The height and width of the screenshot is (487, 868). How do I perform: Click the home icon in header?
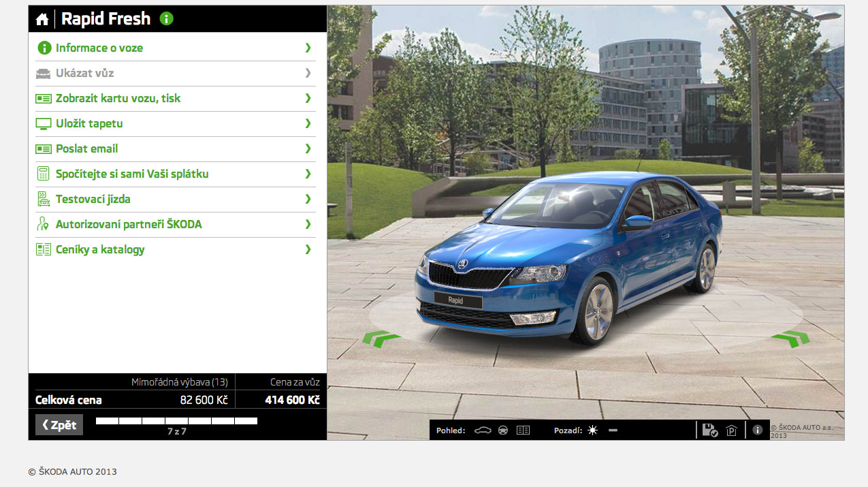pos(42,19)
